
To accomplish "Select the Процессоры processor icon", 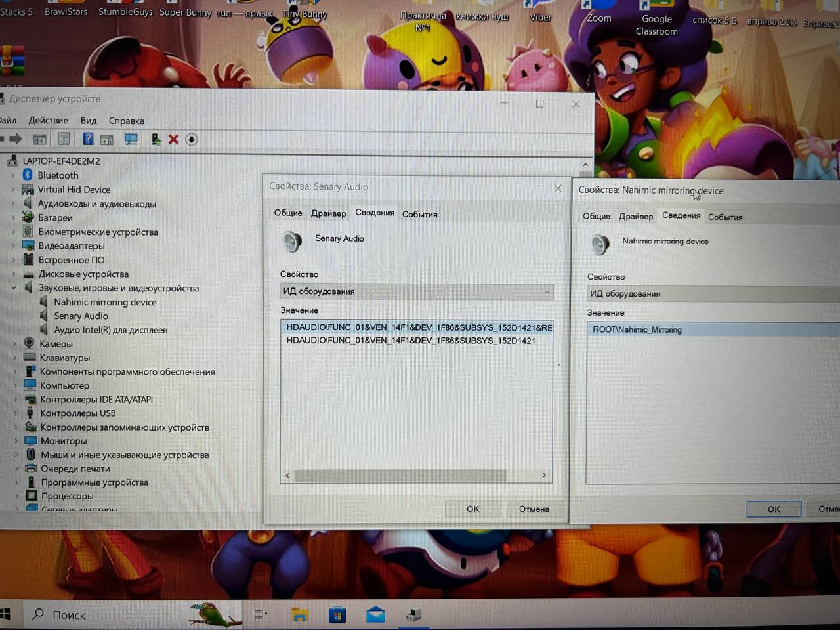I will click(x=31, y=495).
